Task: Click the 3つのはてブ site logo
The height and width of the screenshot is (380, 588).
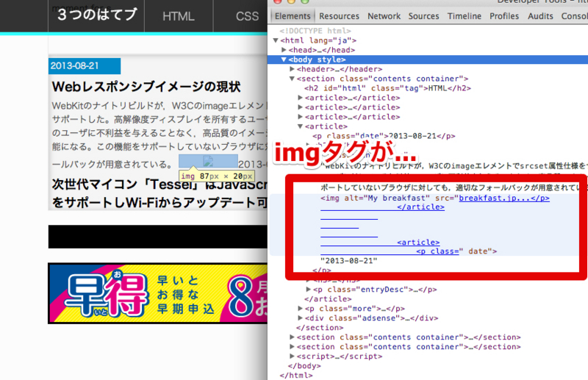Action: pyautogui.click(x=96, y=15)
